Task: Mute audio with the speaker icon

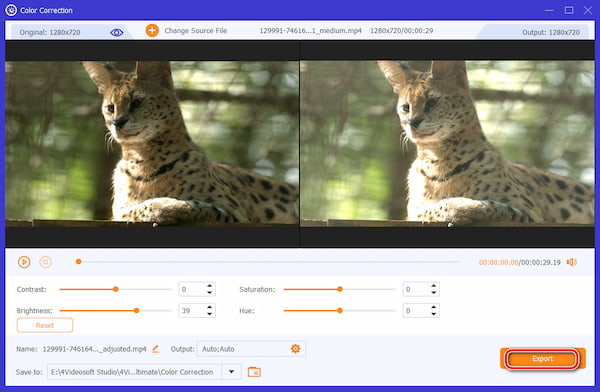Action: [572, 262]
